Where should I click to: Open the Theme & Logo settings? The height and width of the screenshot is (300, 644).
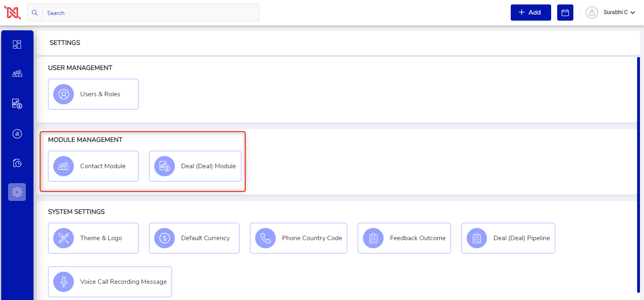(x=93, y=238)
